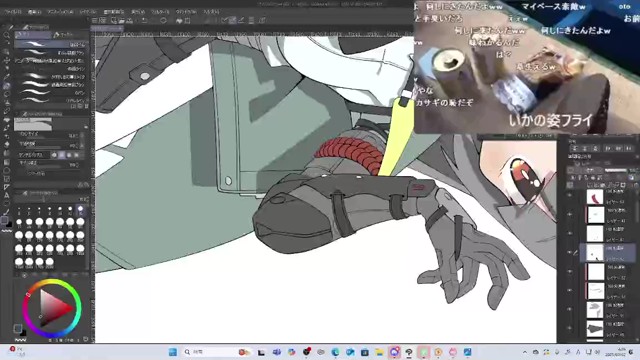Image resolution: width=640 pixels, height=360 pixels.
Task: Click the highlighted brush size preset in the top row
Action: (80, 210)
